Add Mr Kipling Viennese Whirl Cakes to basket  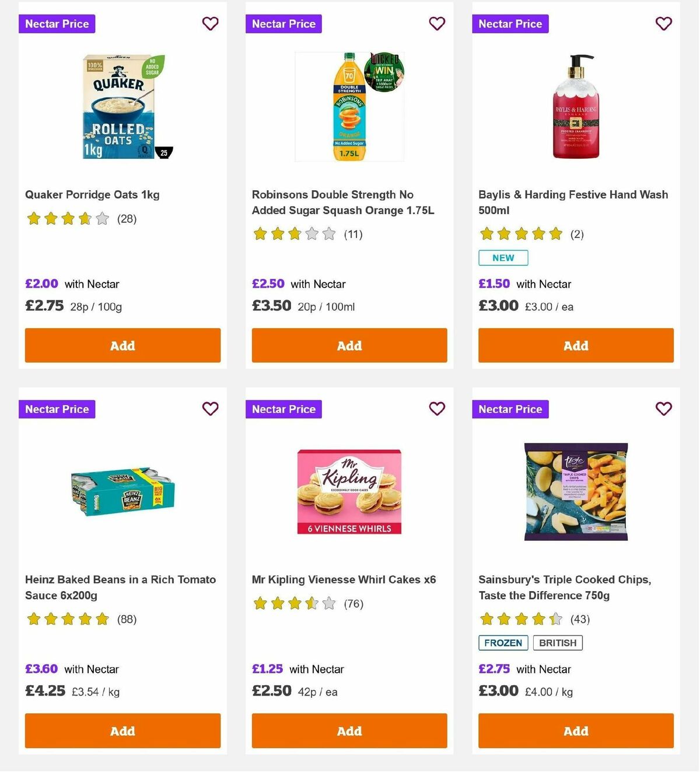coord(349,731)
